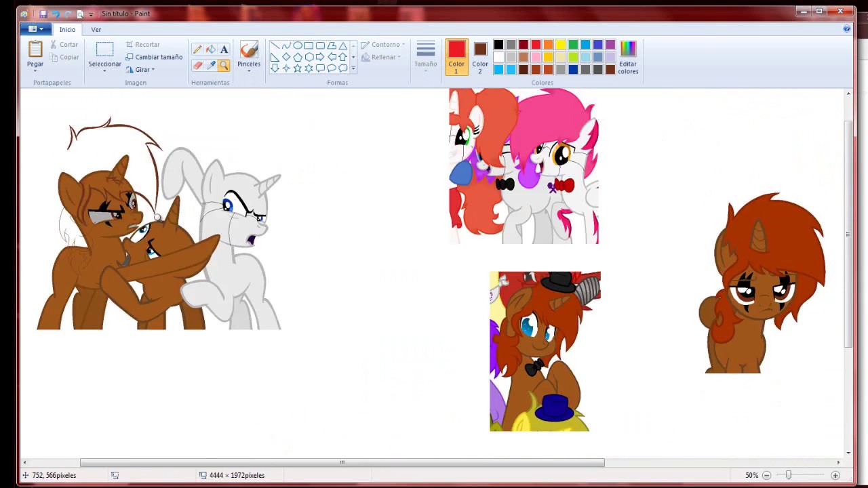The width and height of the screenshot is (868, 488).
Task: Switch to the Ver tab
Action: click(x=96, y=30)
